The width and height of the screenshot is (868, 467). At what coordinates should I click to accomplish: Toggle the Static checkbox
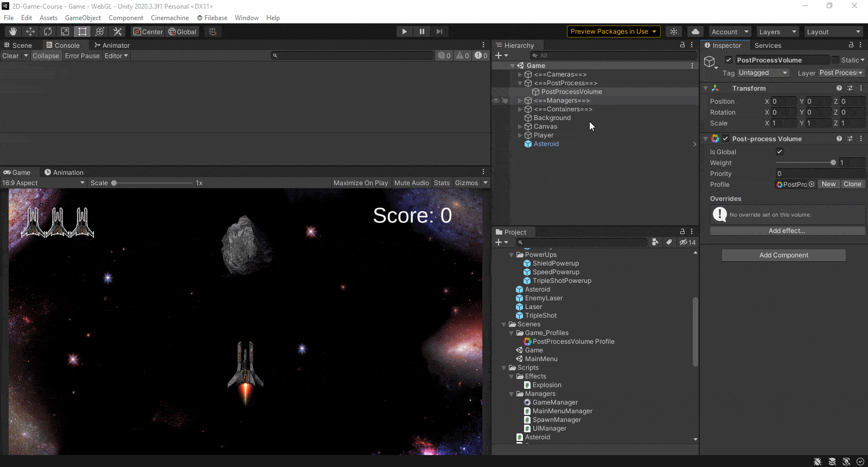pos(835,60)
